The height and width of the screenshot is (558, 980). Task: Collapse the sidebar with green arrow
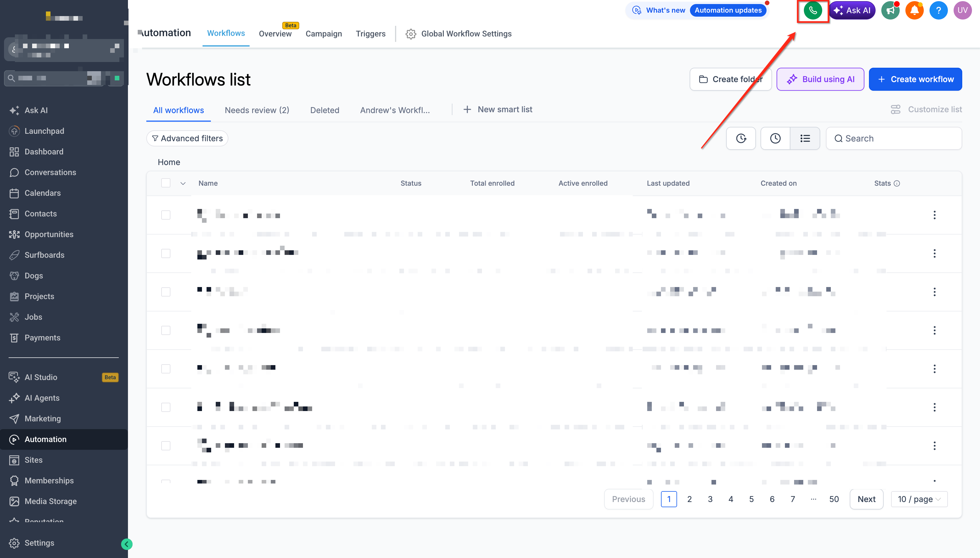pos(127,544)
